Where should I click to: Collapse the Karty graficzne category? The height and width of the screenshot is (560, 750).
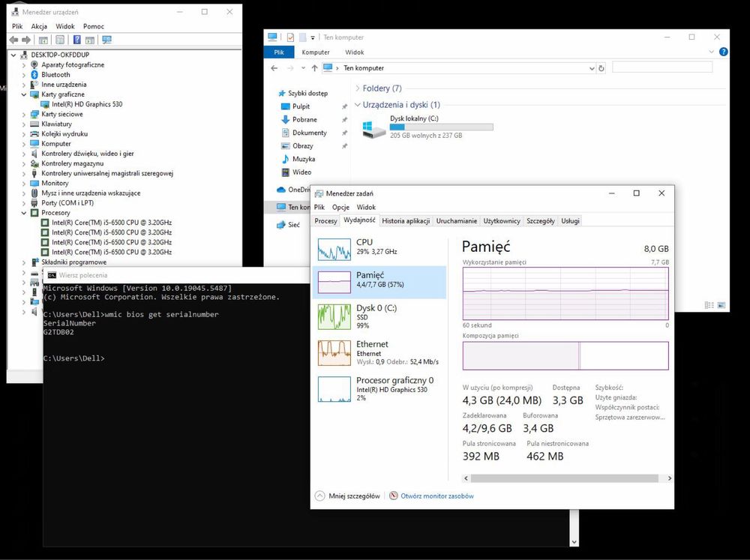24,94
